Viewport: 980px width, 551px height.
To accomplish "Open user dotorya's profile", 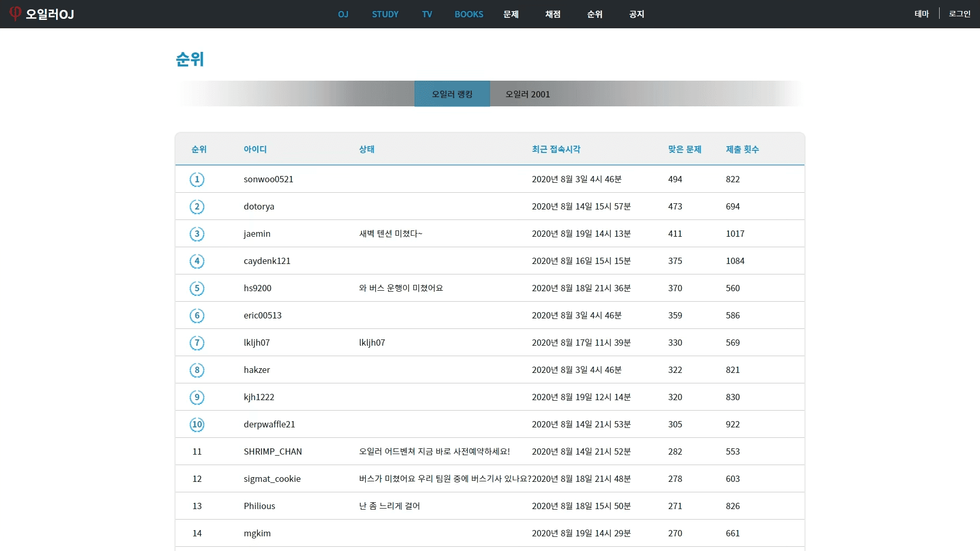I will point(259,206).
